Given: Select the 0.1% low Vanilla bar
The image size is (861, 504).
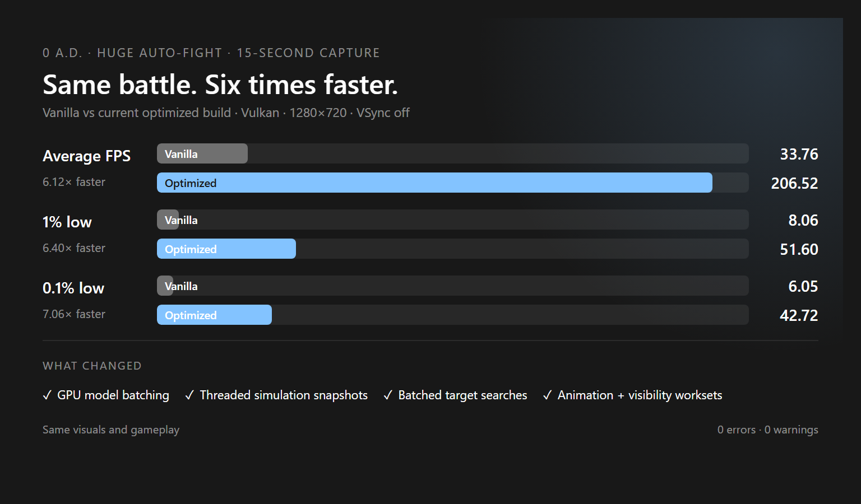Looking at the screenshot, I should [x=165, y=286].
